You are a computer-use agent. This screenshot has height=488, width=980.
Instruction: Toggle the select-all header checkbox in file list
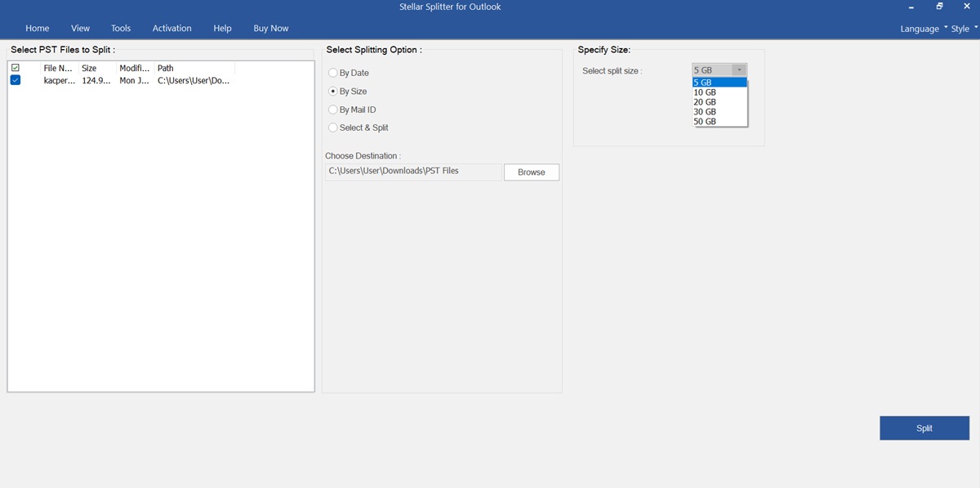point(16,68)
